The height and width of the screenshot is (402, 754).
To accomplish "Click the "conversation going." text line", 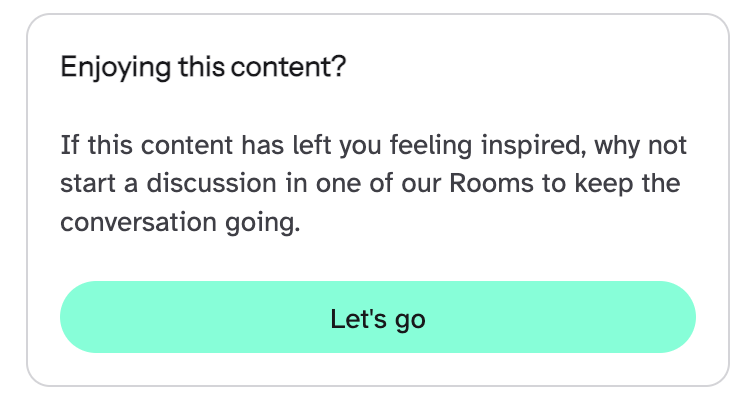I will tap(180, 222).
